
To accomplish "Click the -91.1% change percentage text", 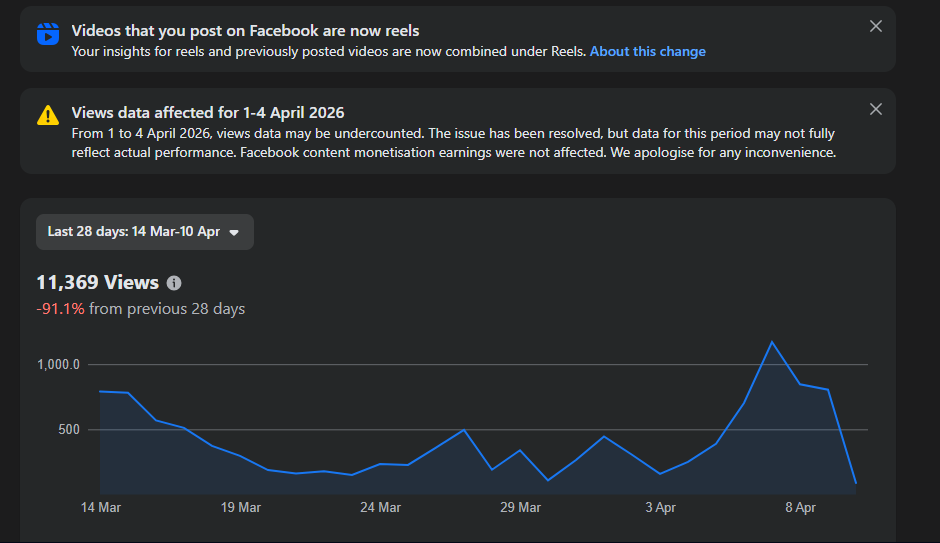I will pyautogui.click(x=61, y=309).
